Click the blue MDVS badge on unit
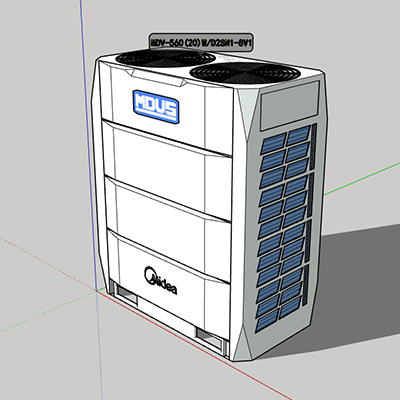The width and height of the screenshot is (400, 400). [156, 107]
